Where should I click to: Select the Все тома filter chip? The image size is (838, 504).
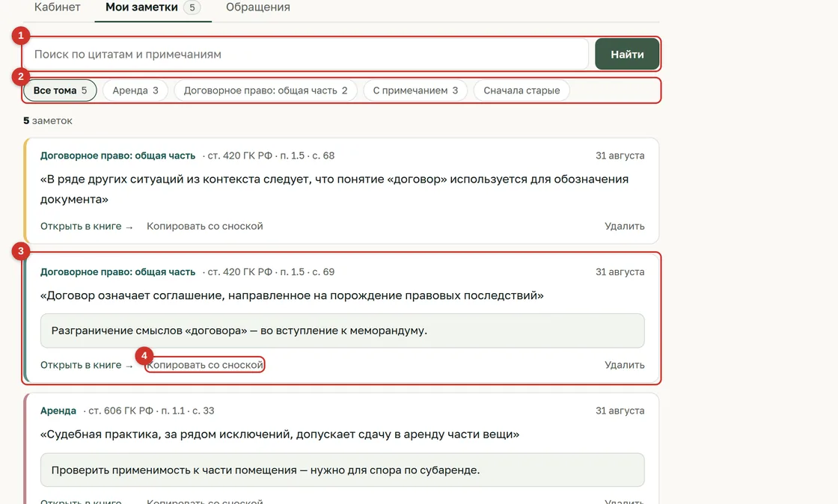60,90
